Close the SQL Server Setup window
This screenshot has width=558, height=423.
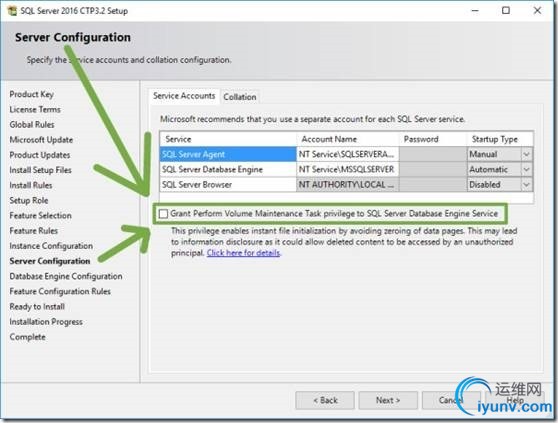pos(537,11)
